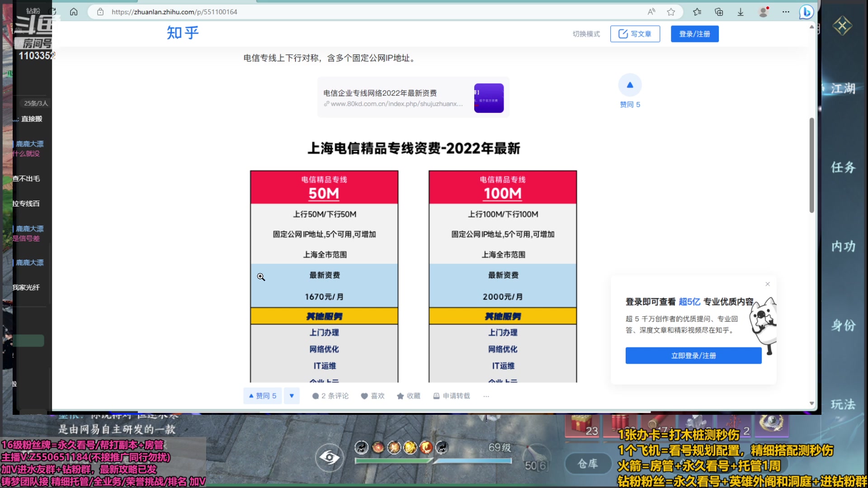This screenshot has width=868, height=488.
Task: Click the first skill buff icon
Action: click(x=361, y=447)
